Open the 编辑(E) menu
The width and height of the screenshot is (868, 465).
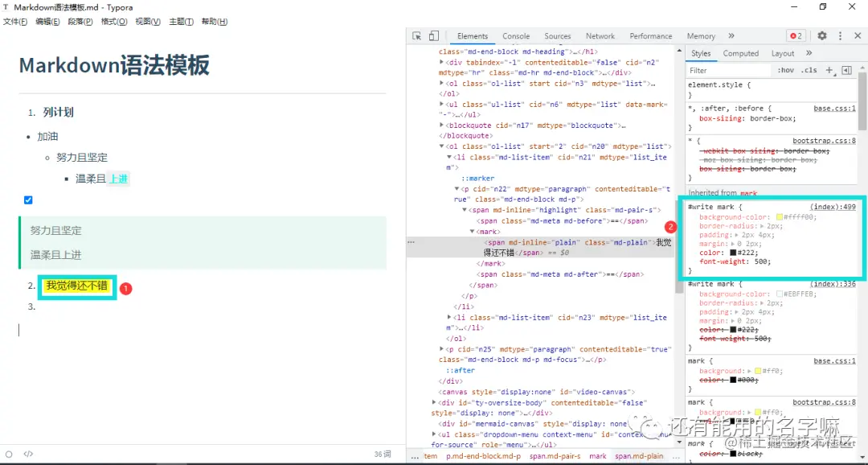(x=47, y=22)
